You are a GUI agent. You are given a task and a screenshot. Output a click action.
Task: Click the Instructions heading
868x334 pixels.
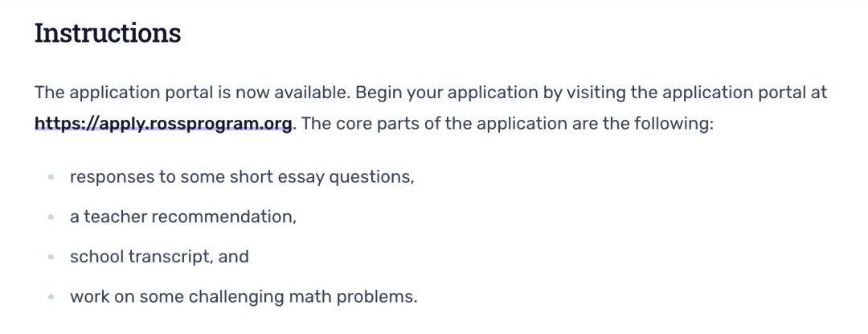tap(108, 33)
